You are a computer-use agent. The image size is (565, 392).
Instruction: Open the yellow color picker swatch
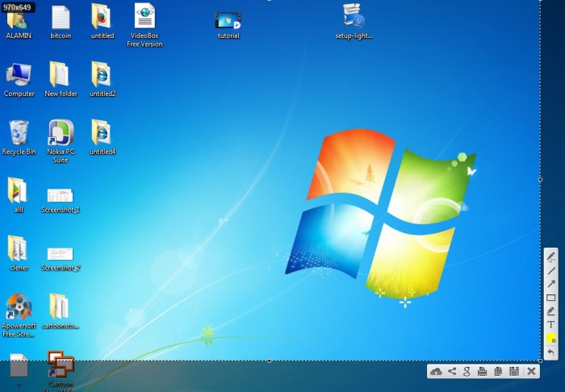550,339
